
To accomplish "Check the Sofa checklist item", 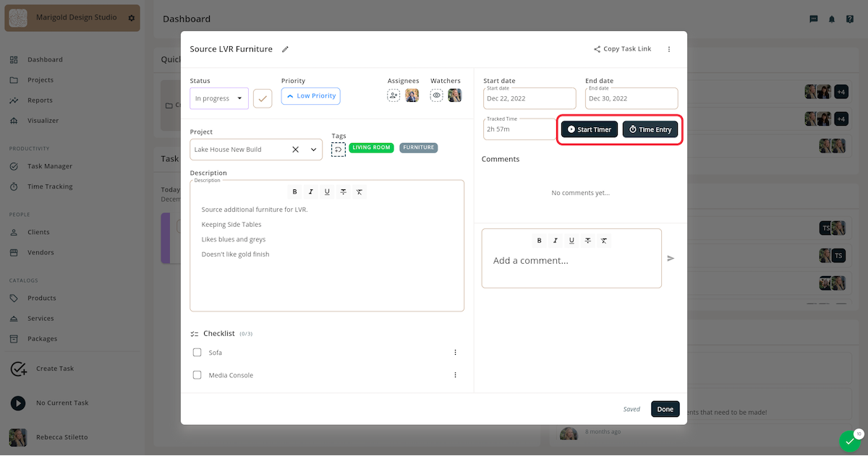I will (197, 353).
